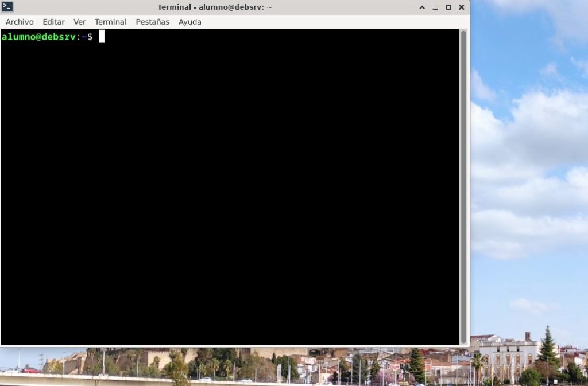Show the Pestañas menu
This screenshot has width=588, height=386.
152,22
